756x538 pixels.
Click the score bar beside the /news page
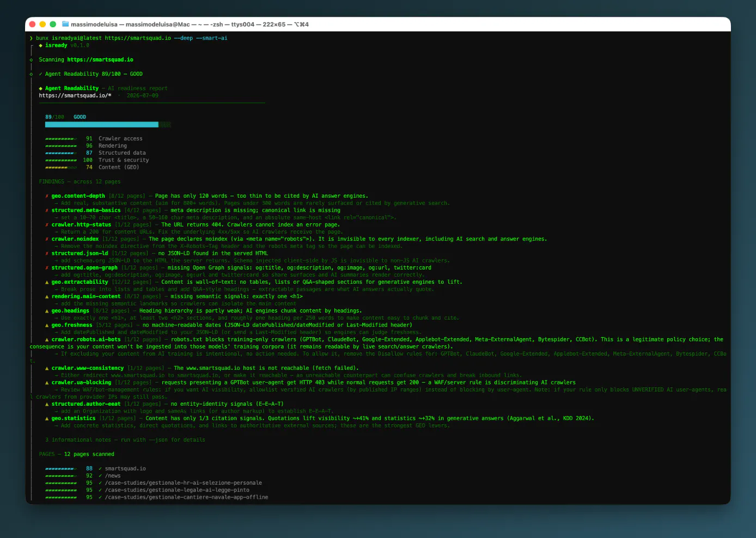pyautogui.click(x=61, y=476)
